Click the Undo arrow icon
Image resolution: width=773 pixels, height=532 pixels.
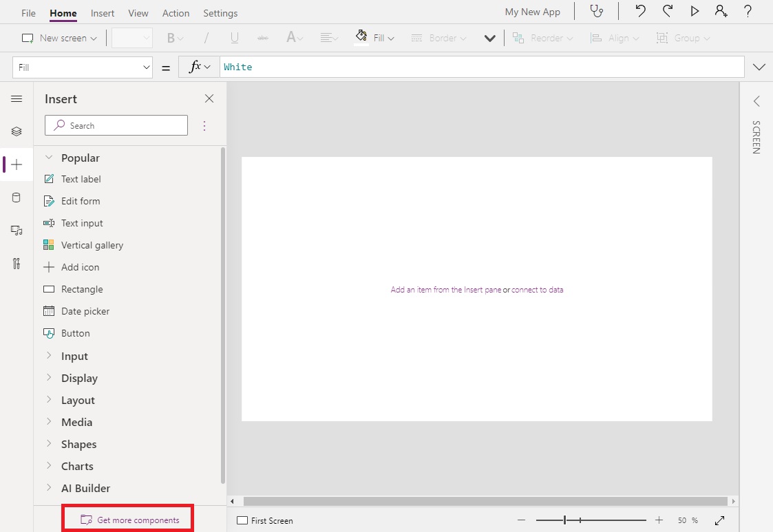coord(640,12)
